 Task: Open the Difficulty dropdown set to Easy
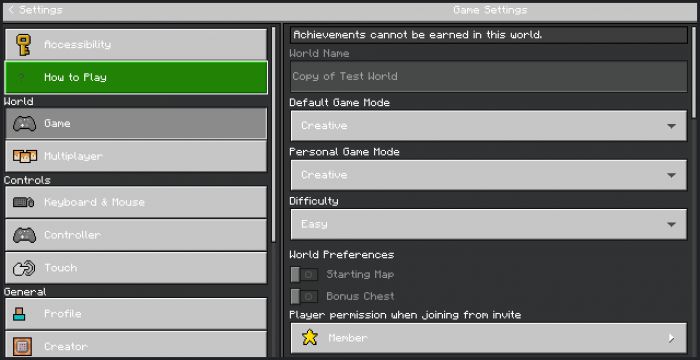click(488, 224)
